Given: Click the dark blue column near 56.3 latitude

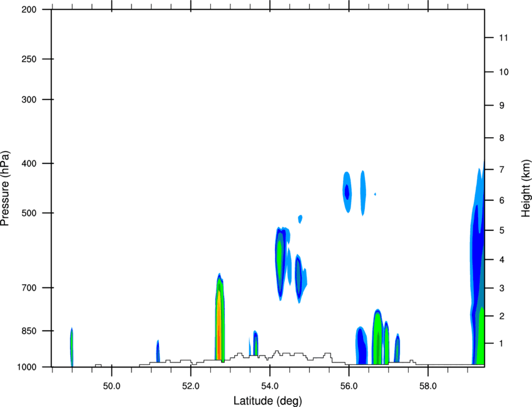Looking at the screenshot, I should (362, 346).
